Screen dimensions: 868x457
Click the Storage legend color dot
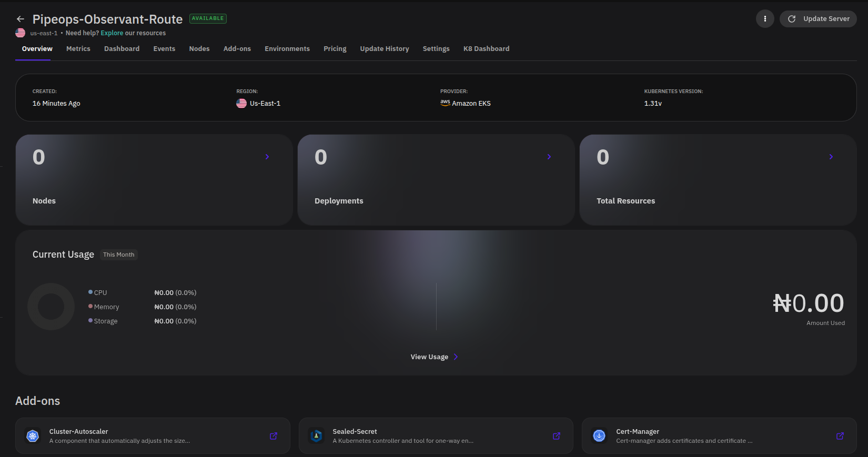(90, 320)
